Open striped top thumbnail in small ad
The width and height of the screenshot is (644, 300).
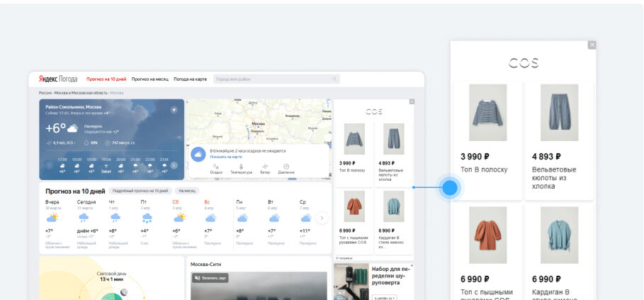[x=354, y=139]
